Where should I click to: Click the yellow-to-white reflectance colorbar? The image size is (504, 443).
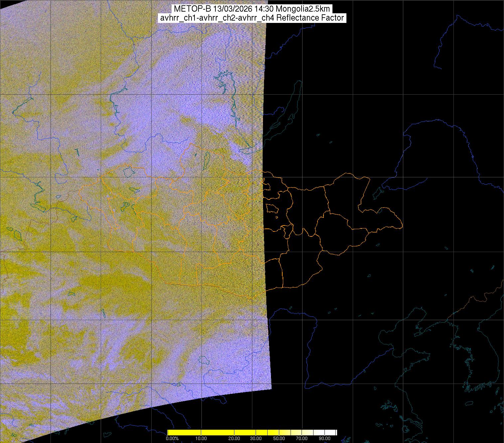[252, 432]
